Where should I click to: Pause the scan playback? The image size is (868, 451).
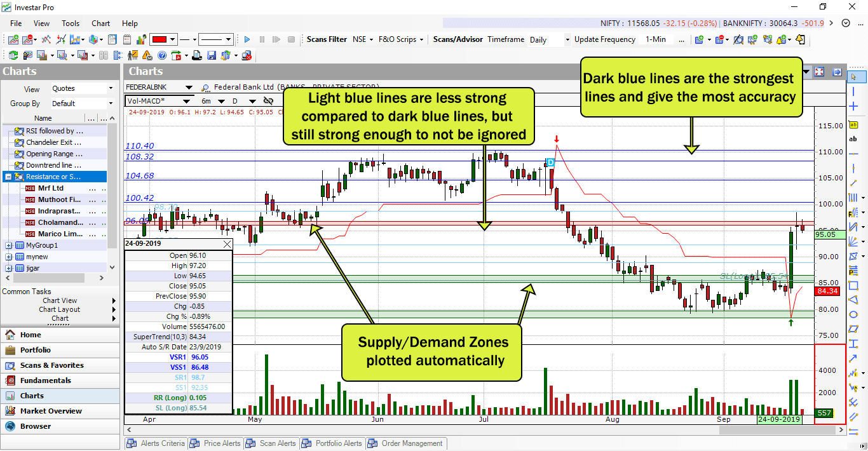[x=262, y=39]
